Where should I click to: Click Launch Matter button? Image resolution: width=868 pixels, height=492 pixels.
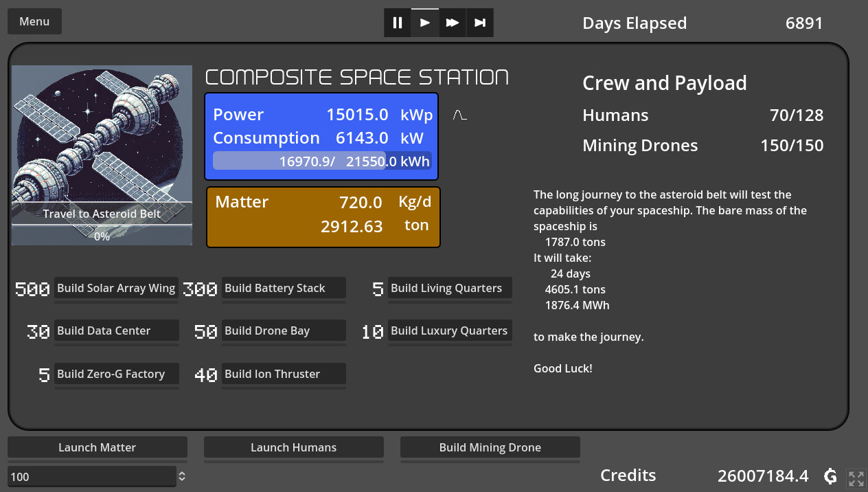point(98,447)
